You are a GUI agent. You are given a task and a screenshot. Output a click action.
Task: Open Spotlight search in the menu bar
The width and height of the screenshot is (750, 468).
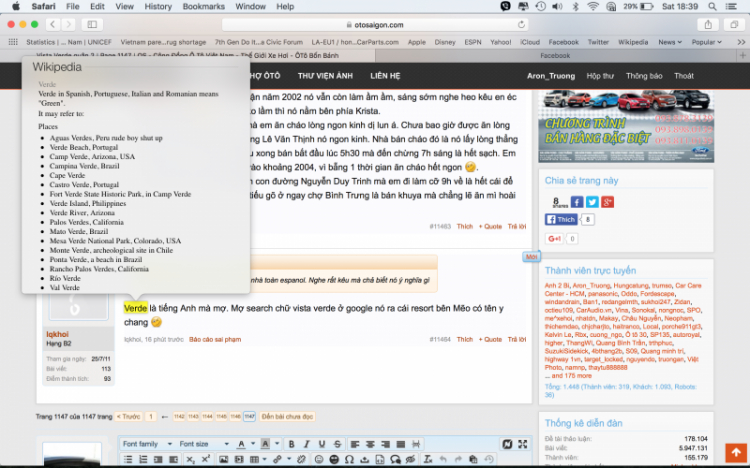(x=712, y=7)
